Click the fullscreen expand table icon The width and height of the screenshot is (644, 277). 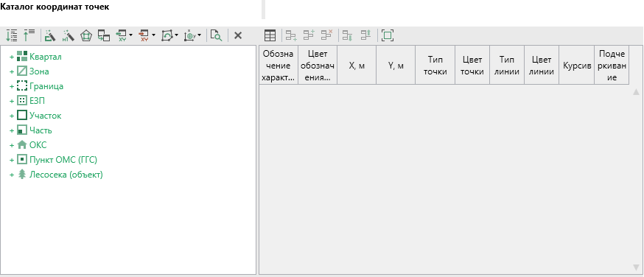(x=388, y=35)
